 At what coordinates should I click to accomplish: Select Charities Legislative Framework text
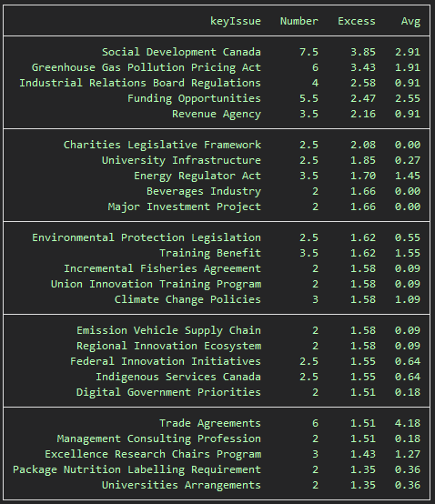click(162, 145)
